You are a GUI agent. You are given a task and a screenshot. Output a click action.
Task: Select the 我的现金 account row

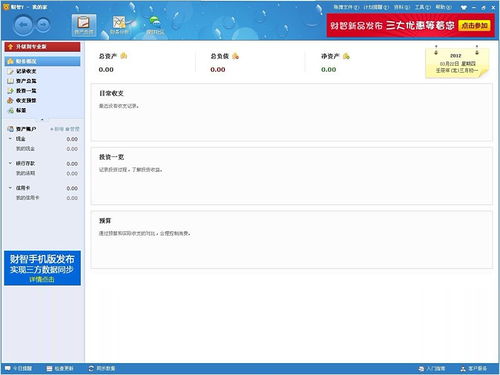coord(42,149)
